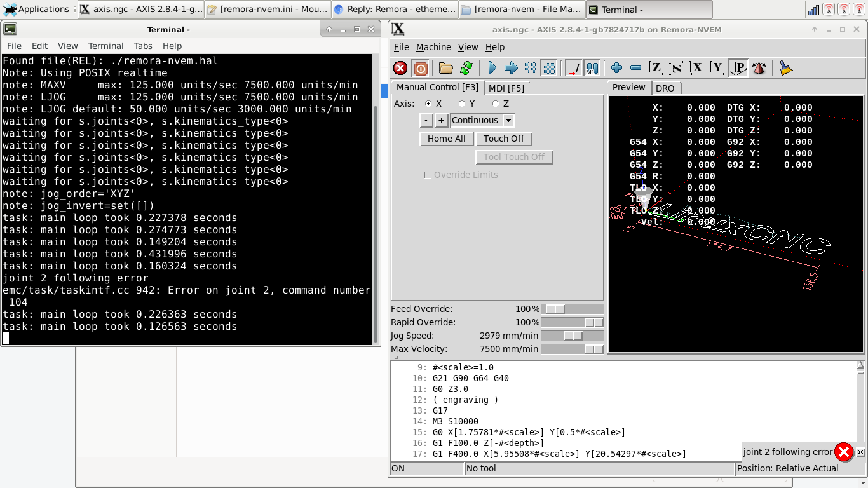868x488 pixels.
Task: Switch preview to top Z view
Action: [656, 68]
